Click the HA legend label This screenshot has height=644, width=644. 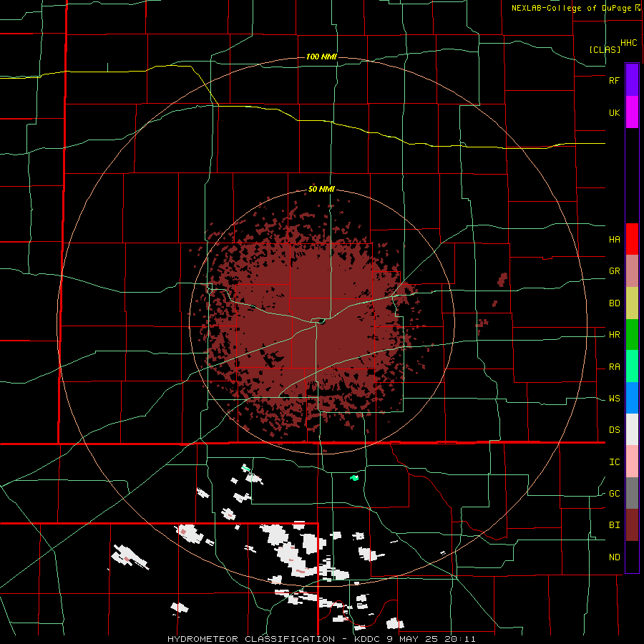tap(614, 240)
